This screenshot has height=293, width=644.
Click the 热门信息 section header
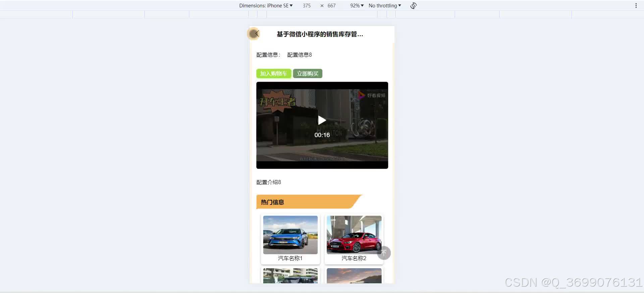(309, 202)
